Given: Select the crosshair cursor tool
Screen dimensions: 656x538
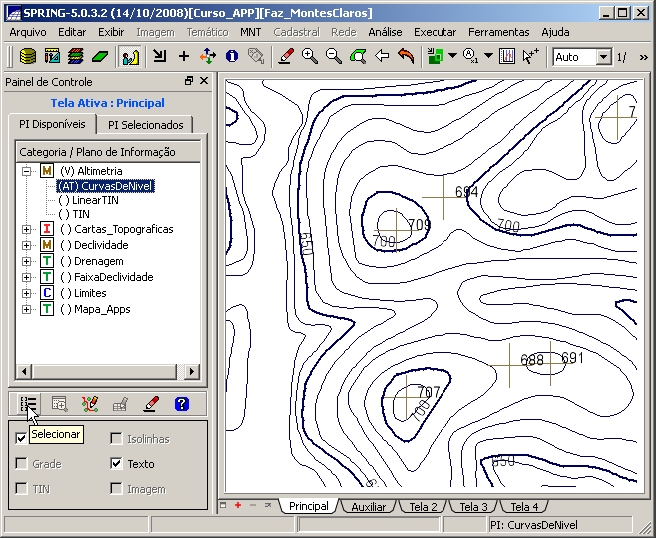Looking at the screenshot, I should tap(184, 57).
